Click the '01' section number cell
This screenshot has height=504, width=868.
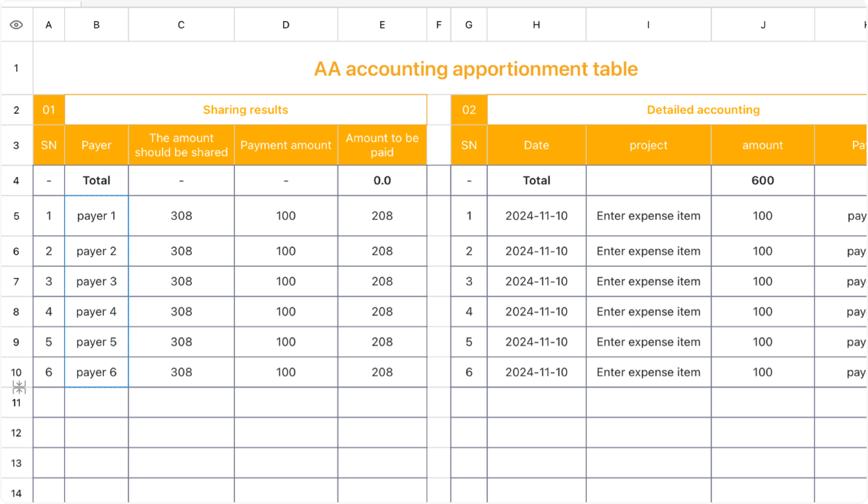(x=49, y=110)
